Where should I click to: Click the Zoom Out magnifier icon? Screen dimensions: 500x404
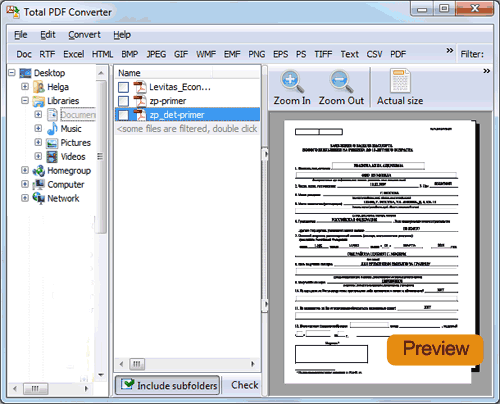[341, 81]
